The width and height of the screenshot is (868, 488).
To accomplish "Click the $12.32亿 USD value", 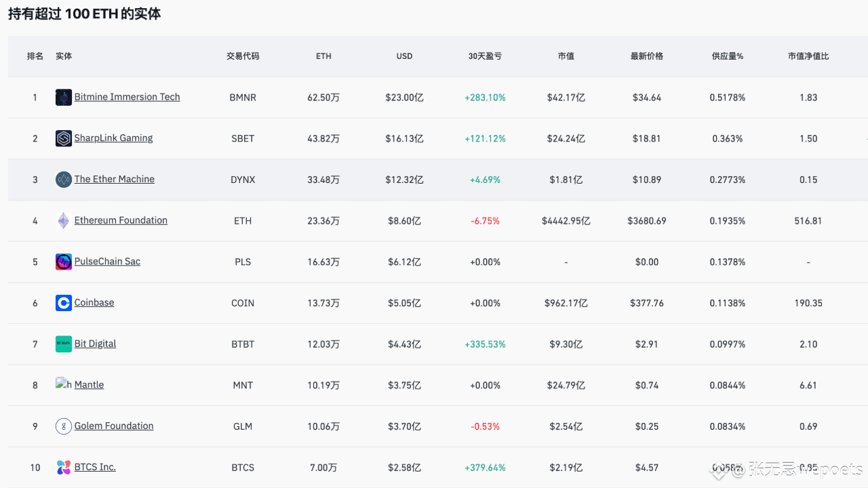I will 404,180.
